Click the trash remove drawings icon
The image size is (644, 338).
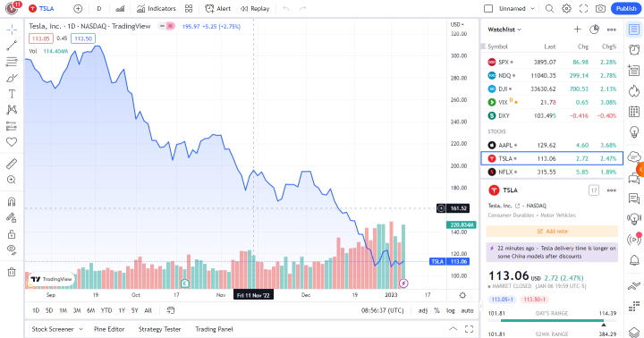point(12,272)
